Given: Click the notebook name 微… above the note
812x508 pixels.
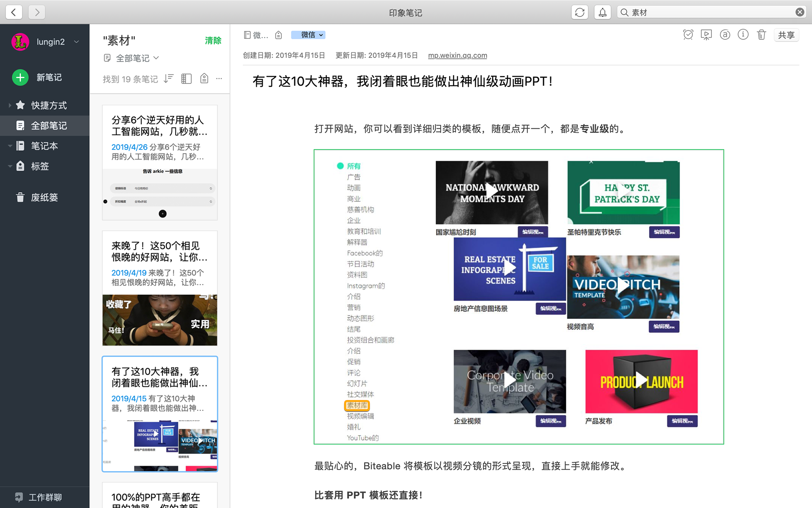Looking at the screenshot, I should point(256,35).
